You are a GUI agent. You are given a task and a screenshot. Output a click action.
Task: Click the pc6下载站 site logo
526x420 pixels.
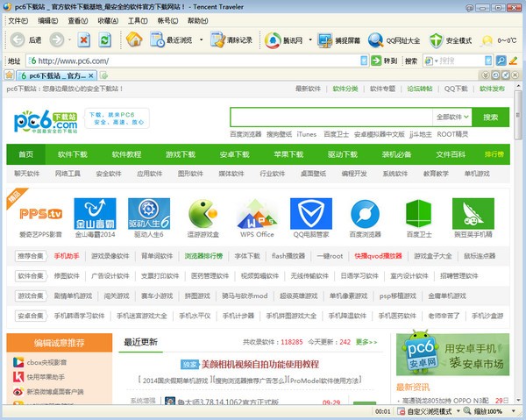click(46, 121)
